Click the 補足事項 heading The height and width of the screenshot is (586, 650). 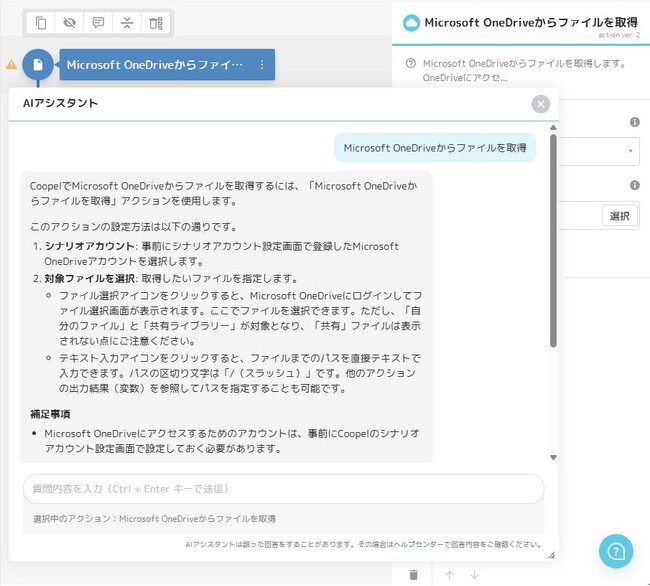pyautogui.click(x=50, y=414)
